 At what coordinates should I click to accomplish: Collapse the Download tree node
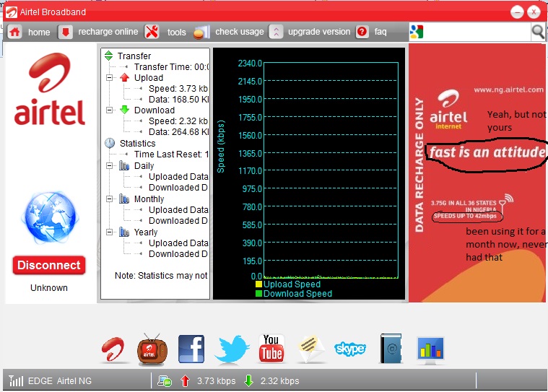[x=110, y=110]
